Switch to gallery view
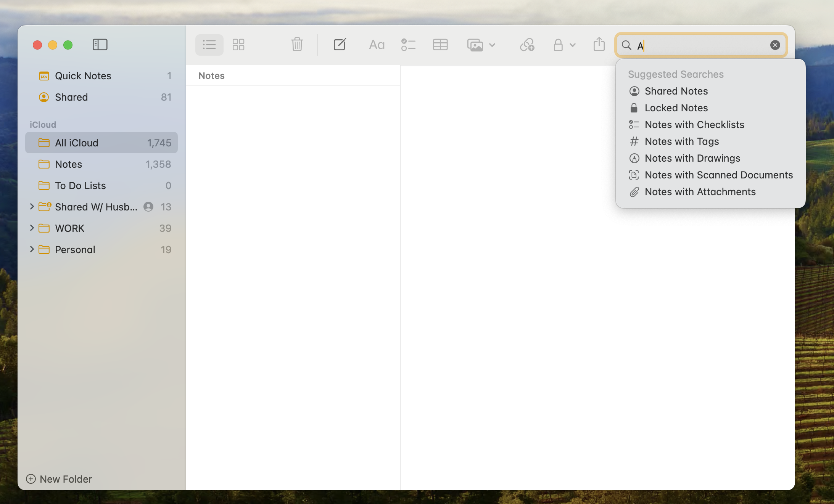 [238, 45]
